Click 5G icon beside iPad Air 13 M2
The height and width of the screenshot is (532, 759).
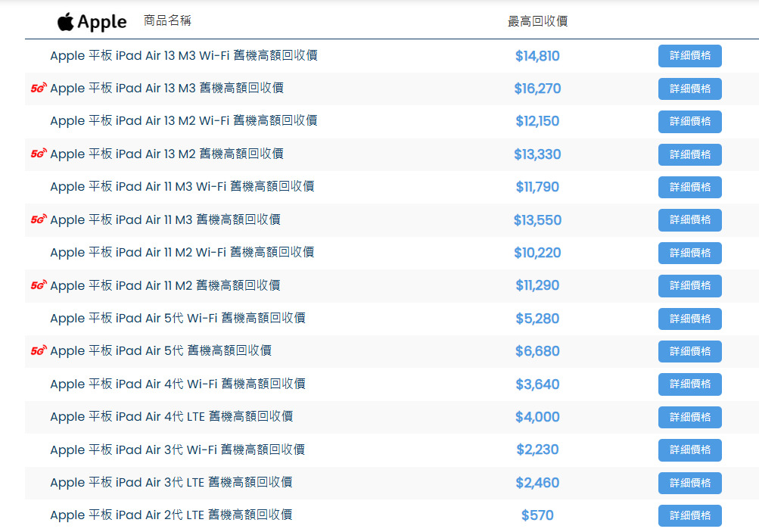pyautogui.click(x=39, y=154)
